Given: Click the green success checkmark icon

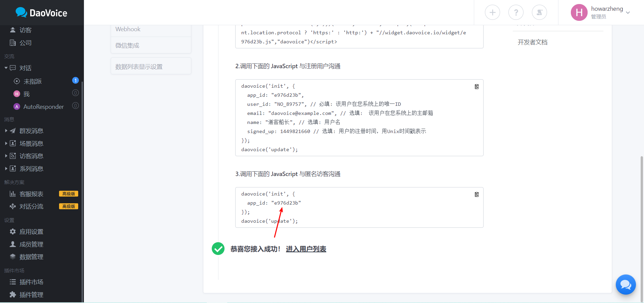Looking at the screenshot, I should 218,249.
